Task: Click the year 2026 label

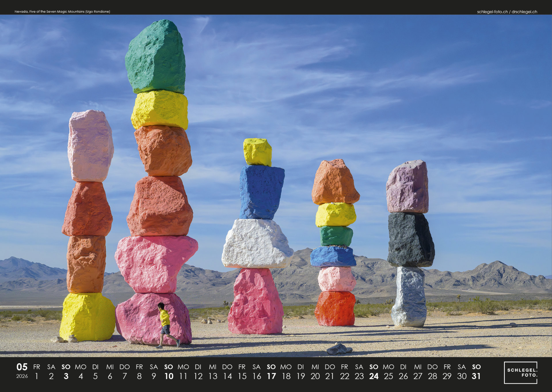Action: tap(22, 376)
